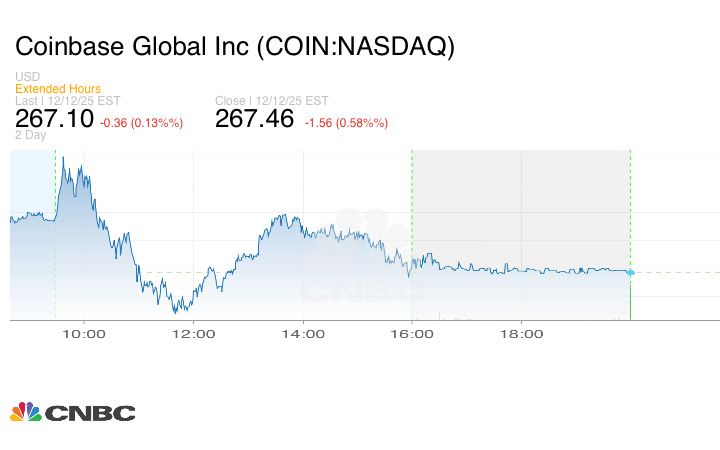Click the red -0.36 (0.13%) change value
This screenshot has width=720, height=450.
[x=142, y=123]
